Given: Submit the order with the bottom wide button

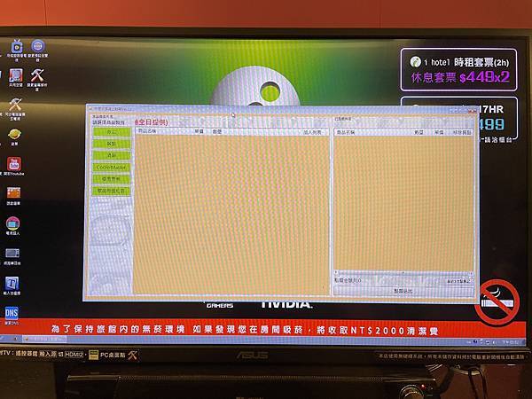Looking at the screenshot, I should pos(403,291).
